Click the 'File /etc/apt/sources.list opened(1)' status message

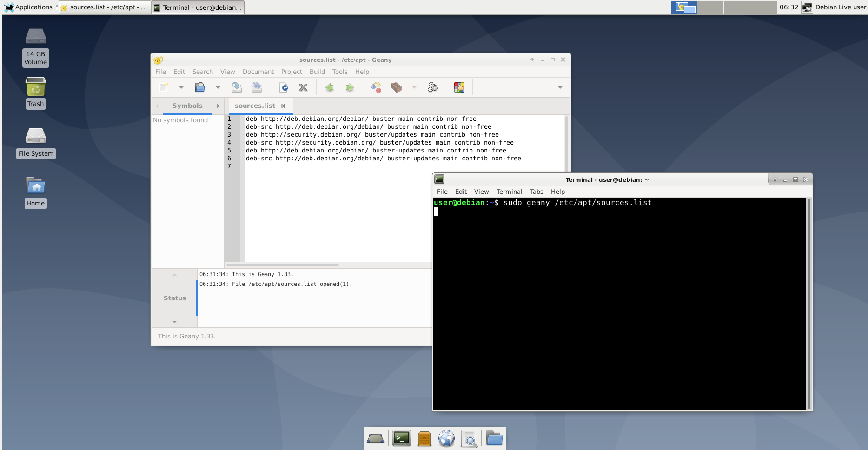(276, 284)
